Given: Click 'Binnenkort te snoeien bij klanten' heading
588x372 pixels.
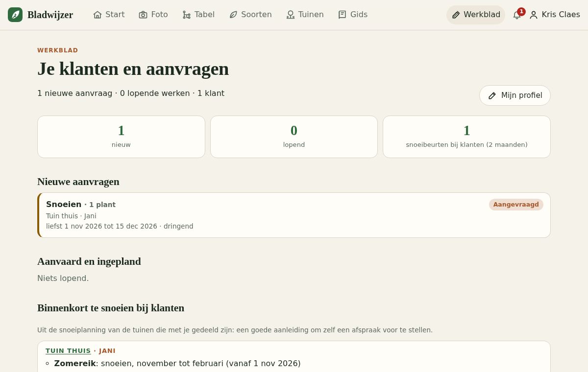Looking at the screenshot, I should coord(111,308).
